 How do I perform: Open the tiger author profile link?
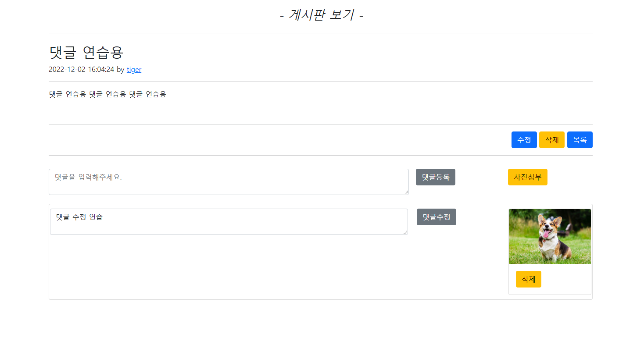pyautogui.click(x=134, y=69)
